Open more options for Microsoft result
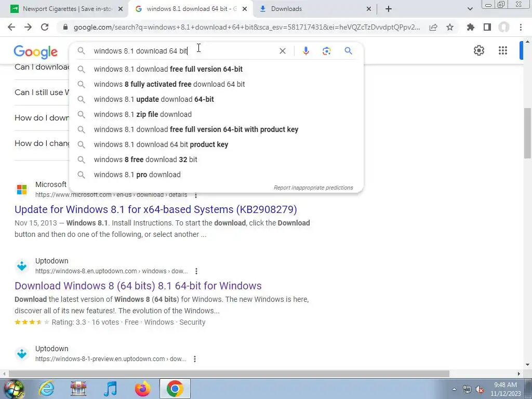The width and height of the screenshot is (532, 399). click(196, 195)
